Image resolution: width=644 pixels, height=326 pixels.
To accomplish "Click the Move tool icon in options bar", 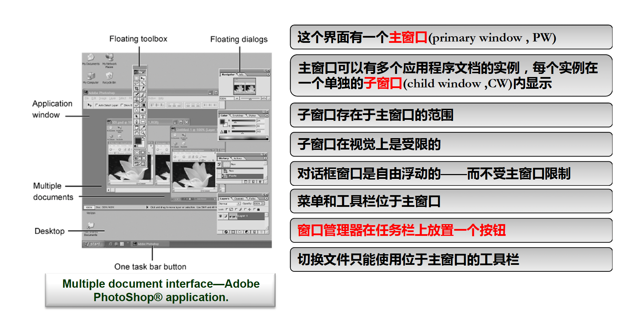I will (90, 105).
